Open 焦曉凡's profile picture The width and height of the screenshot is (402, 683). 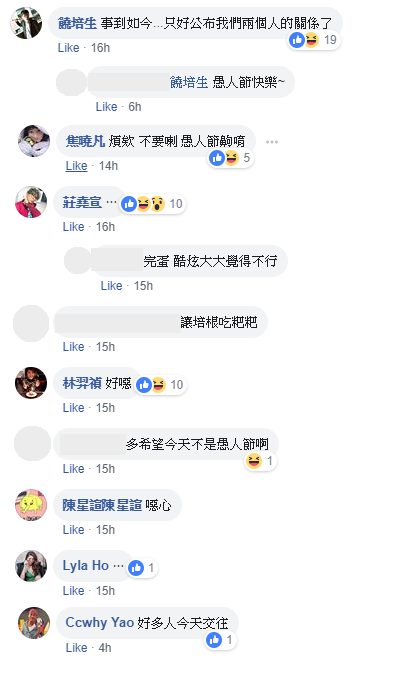pyautogui.click(x=34, y=141)
